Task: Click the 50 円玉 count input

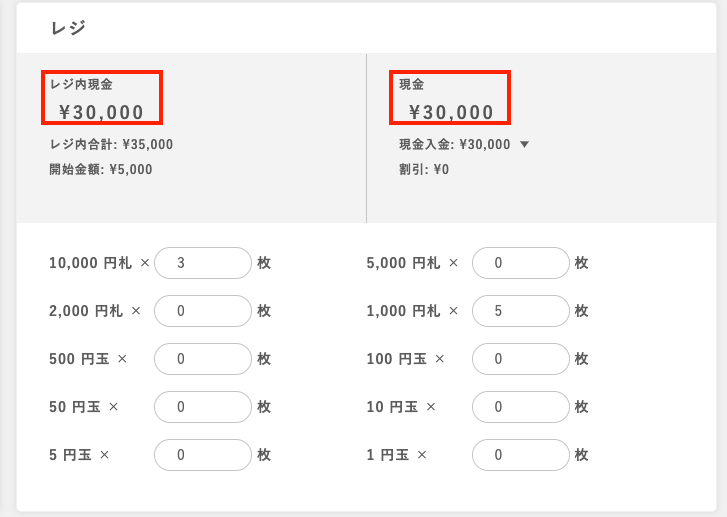Action: pos(203,407)
